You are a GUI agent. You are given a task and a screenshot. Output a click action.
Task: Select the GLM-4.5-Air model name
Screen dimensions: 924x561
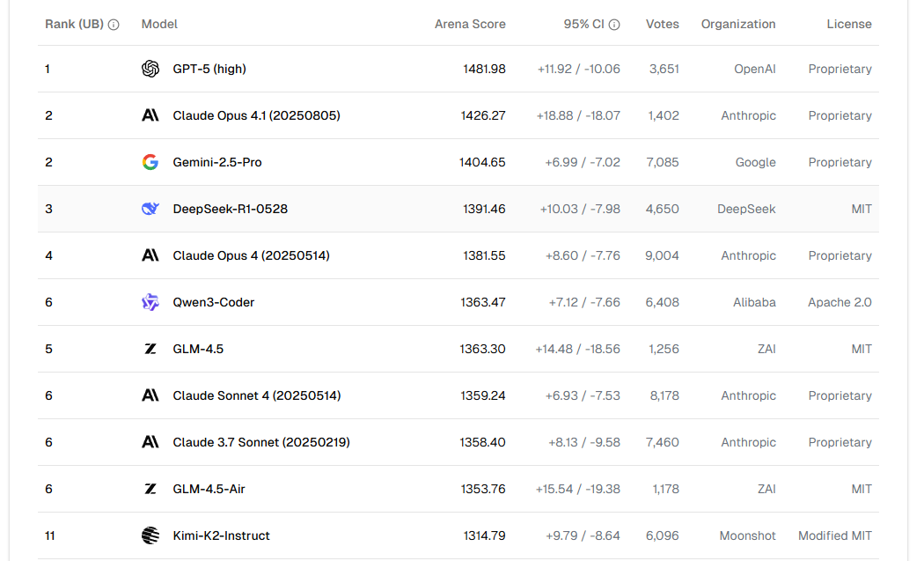click(209, 489)
